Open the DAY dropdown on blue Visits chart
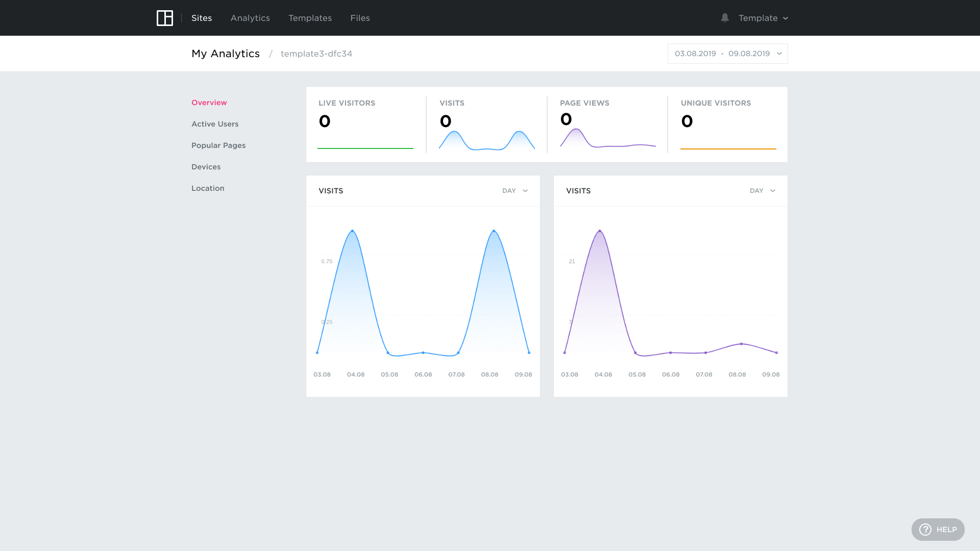980x551 pixels. point(514,191)
